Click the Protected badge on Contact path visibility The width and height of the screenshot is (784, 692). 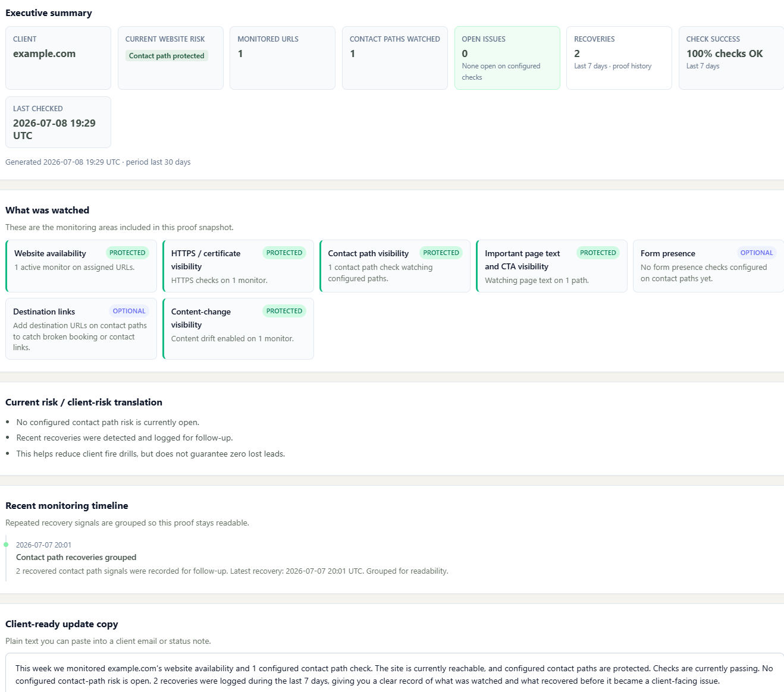(441, 253)
